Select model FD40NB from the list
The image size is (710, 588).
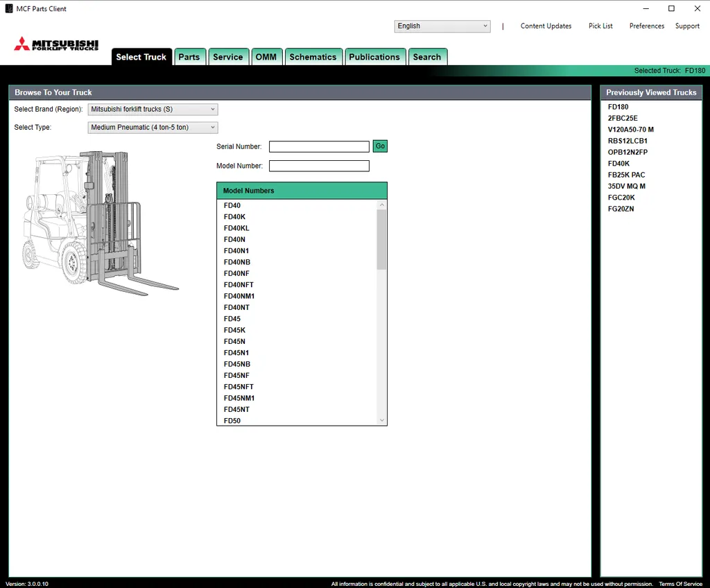[x=237, y=262]
